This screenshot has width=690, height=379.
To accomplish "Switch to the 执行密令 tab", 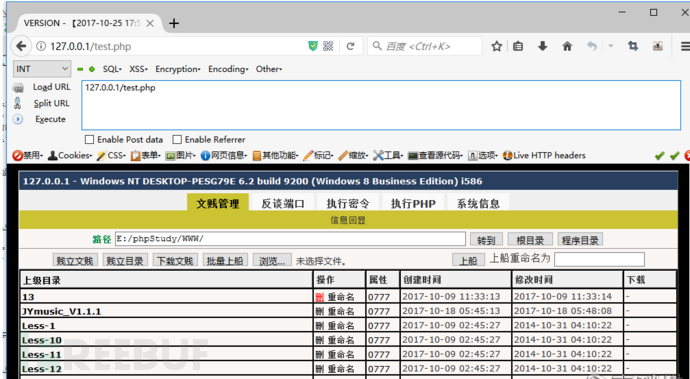I will point(348,203).
